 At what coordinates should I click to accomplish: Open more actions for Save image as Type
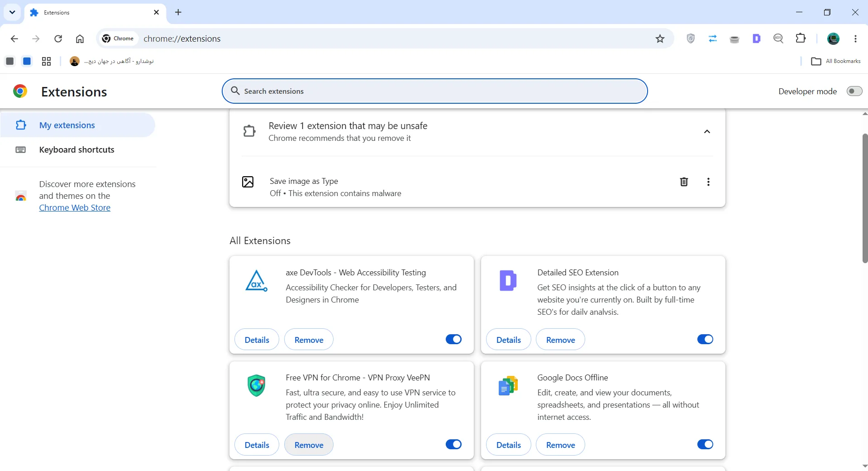[708, 182]
